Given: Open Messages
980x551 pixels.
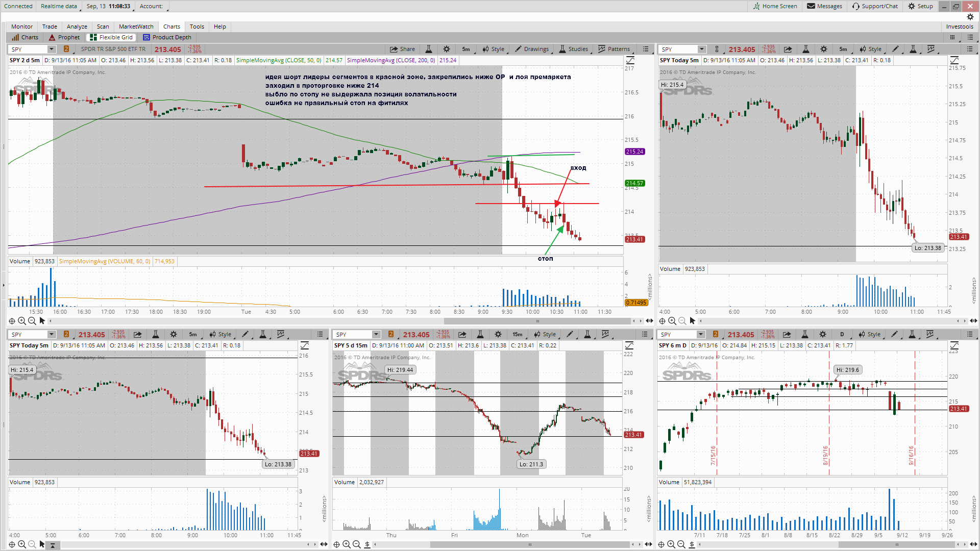Looking at the screenshot, I should pyautogui.click(x=824, y=6).
